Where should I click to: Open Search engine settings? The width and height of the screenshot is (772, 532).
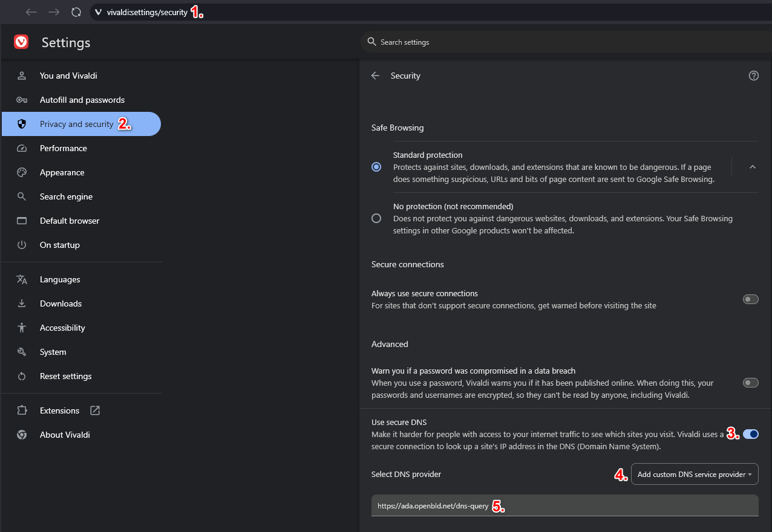66,196
